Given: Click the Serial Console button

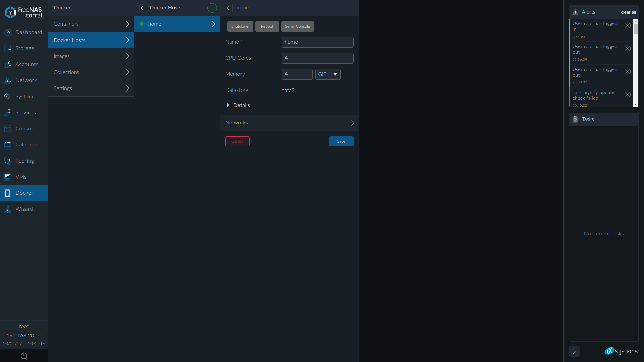Looking at the screenshot, I should [297, 26].
